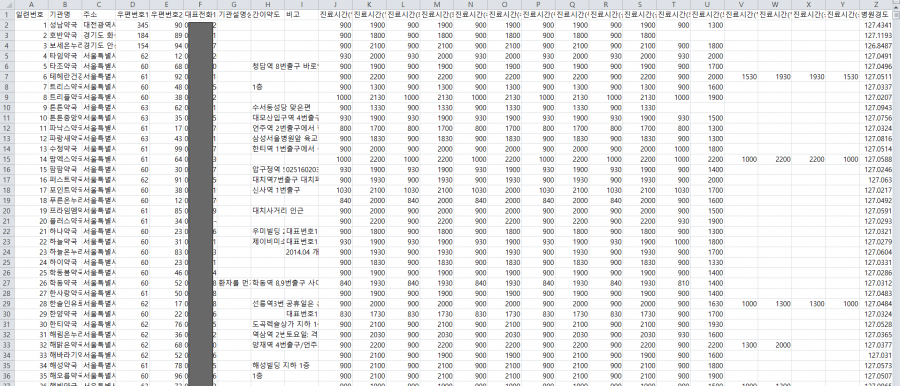Image resolution: width=900 pixels, height=386 pixels.
Task: Click the 우편번호1 header cell
Action: 132,14
